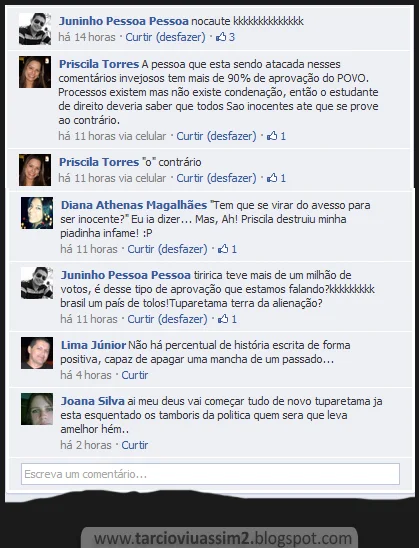Undo like on Juninho's nocaute comment
The height and width of the screenshot is (548, 419).
coord(180,37)
